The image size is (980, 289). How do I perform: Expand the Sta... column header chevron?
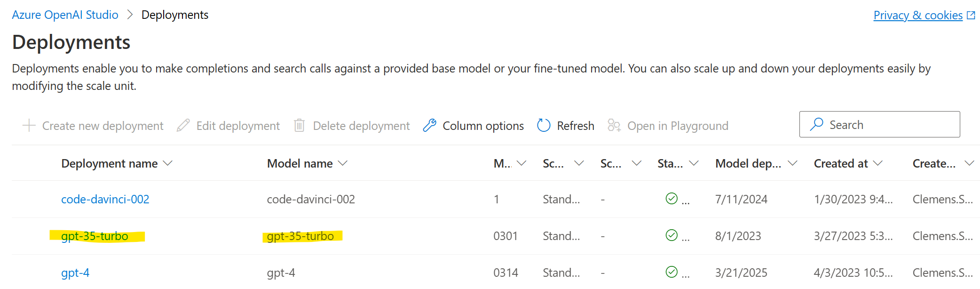pos(694,163)
